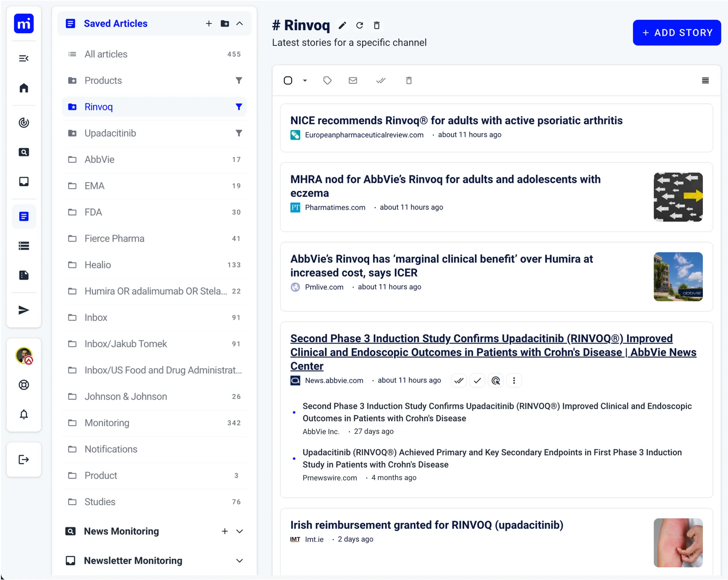Open the Humira OR adalimumab folder
The image size is (728, 580).
(154, 291)
